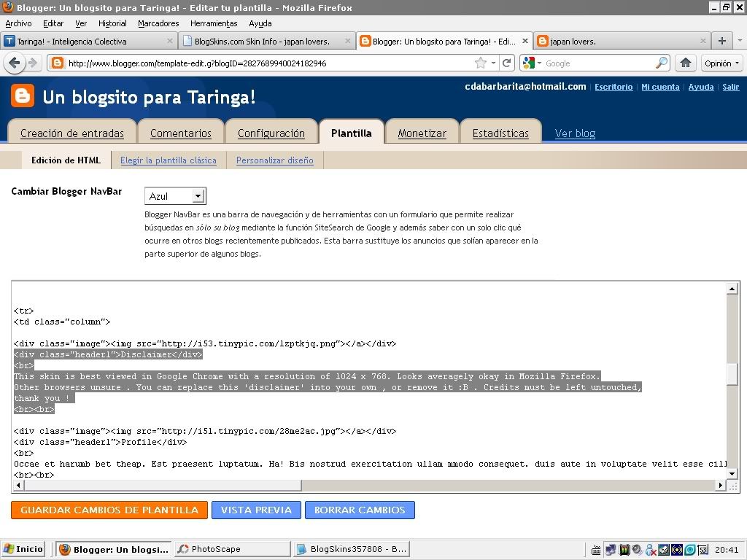Viewport: 747px width, 560px height.
Task: Click the Blogger site icon in address bar
Action: tap(57, 63)
